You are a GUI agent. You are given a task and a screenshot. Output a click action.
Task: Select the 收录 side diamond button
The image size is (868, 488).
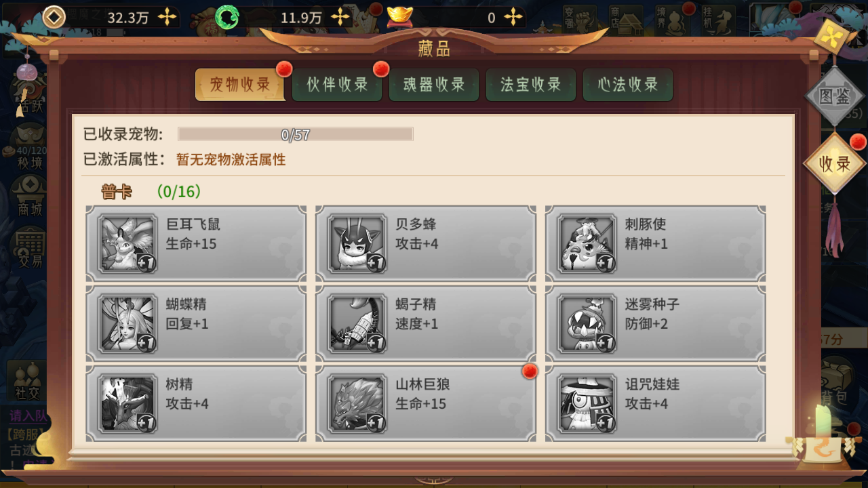(x=835, y=163)
